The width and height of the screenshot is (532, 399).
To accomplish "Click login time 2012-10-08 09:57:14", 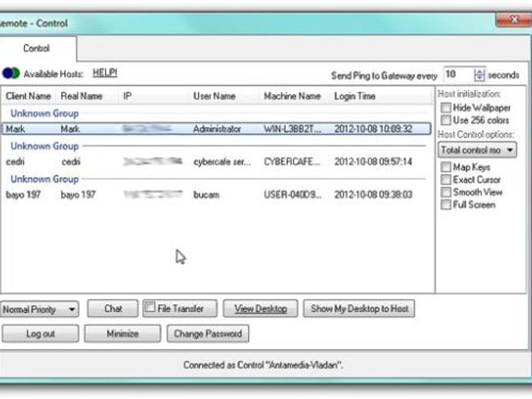I will tap(373, 162).
